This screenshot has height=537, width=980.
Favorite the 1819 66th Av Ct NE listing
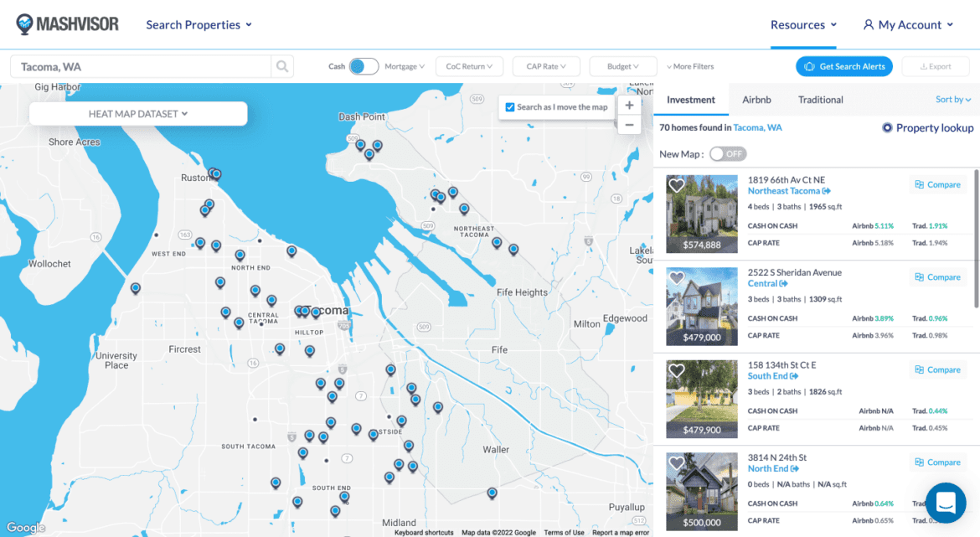[x=677, y=185]
